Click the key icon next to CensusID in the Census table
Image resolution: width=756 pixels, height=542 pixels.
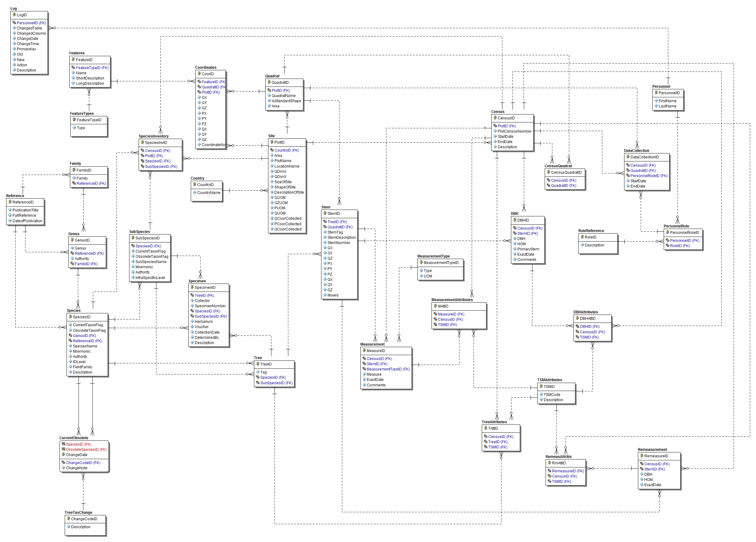click(495, 118)
